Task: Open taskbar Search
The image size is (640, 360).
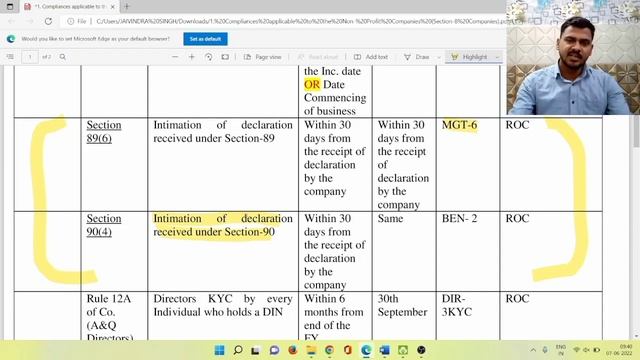Action: point(238,350)
